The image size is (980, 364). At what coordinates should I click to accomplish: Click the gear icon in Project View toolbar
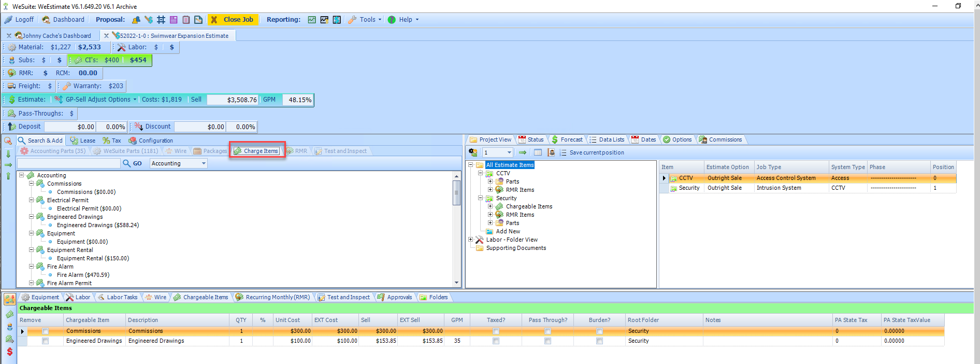[x=473, y=152]
